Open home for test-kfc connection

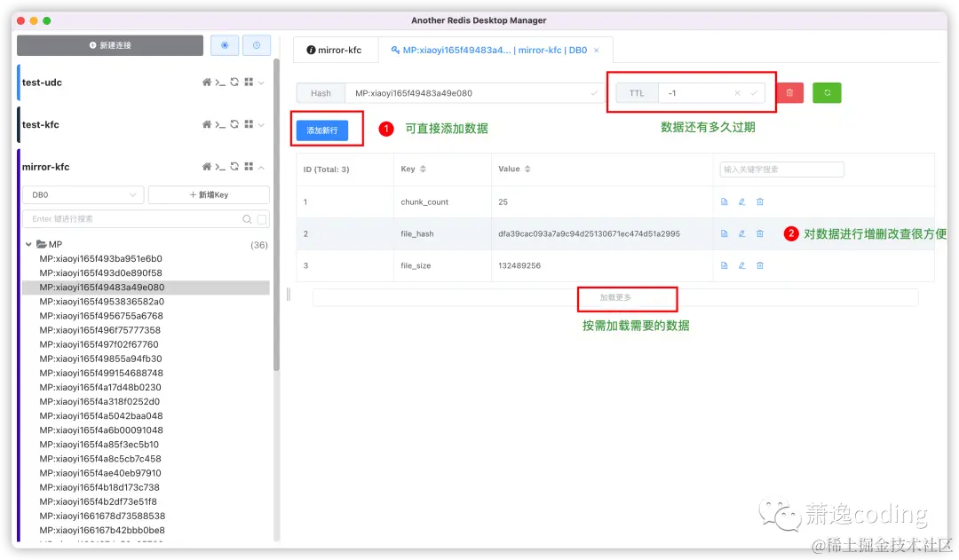pyautogui.click(x=207, y=124)
